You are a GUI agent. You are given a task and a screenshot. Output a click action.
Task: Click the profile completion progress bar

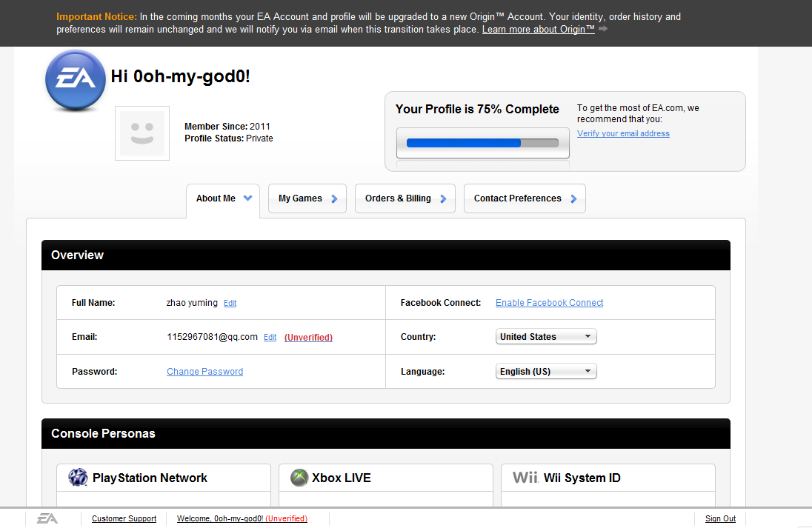[482, 143]
